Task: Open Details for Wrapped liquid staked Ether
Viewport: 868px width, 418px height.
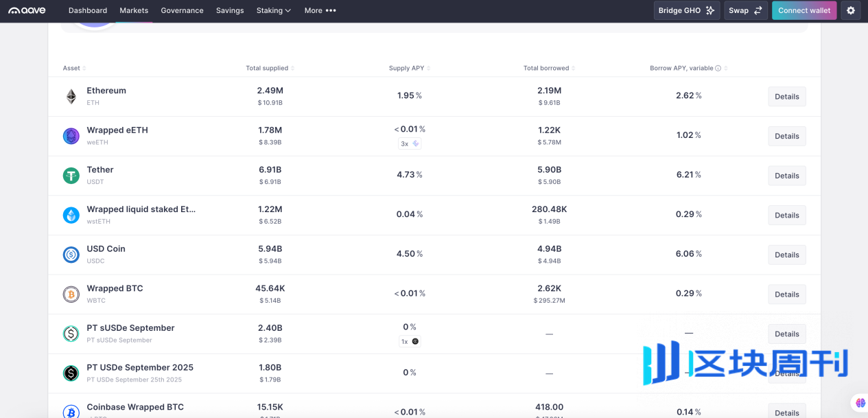Action: 787,216
